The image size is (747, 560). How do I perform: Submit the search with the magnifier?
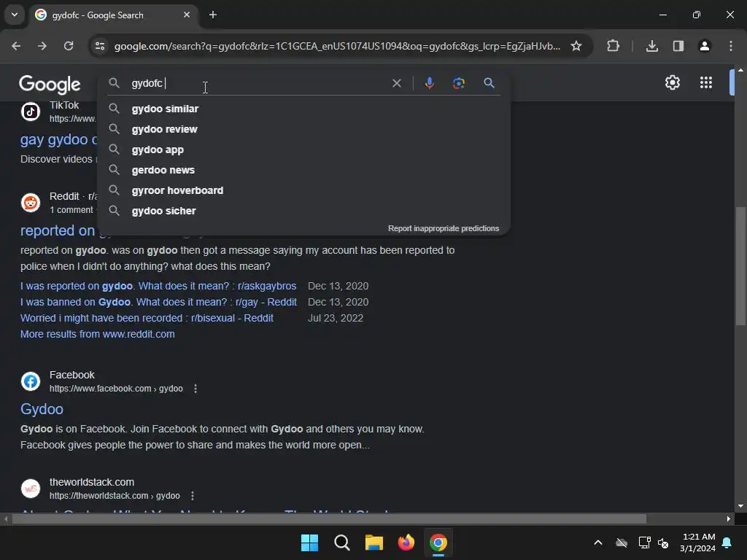[489, 83]
